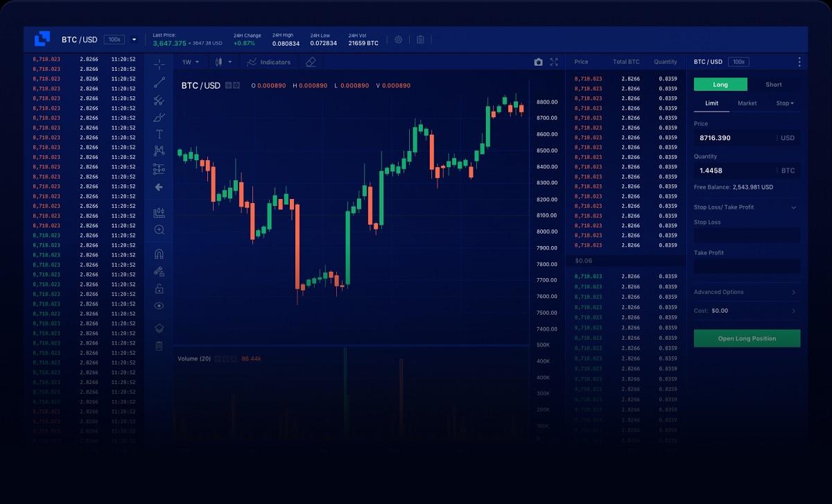The image size is (832, 504).
Task: Select the text annotation tool
Action: point(159,134)
